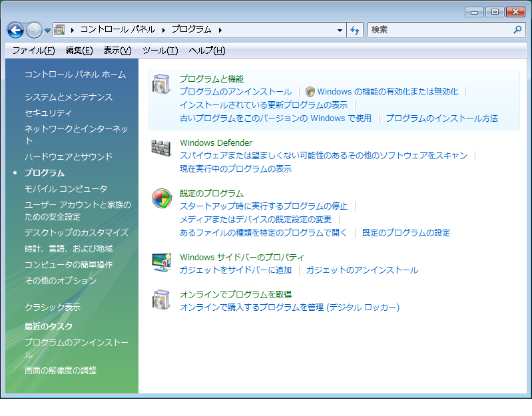Open Windows サイドバーのプロパティ heading
Image resolution: width=532 pixels, height=416 pixels.
pyautogui.click(x=242, y=258)
